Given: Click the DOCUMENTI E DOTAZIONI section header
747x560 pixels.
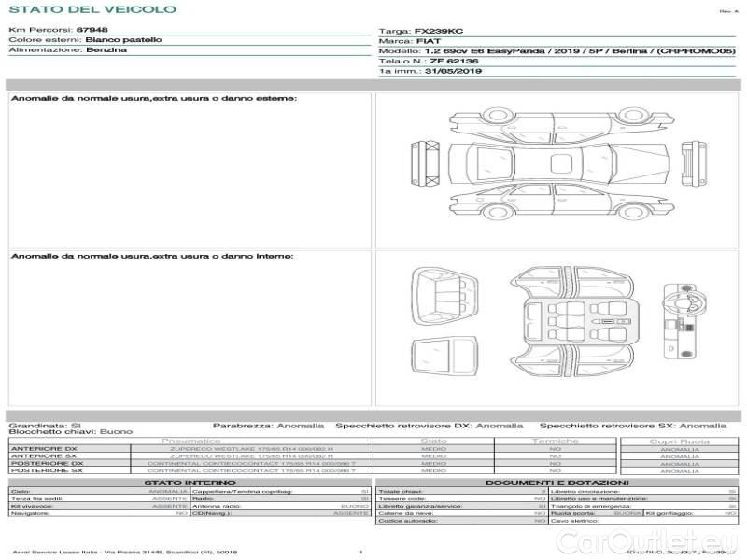Looking at the screenshot, I should coord(557,483).
